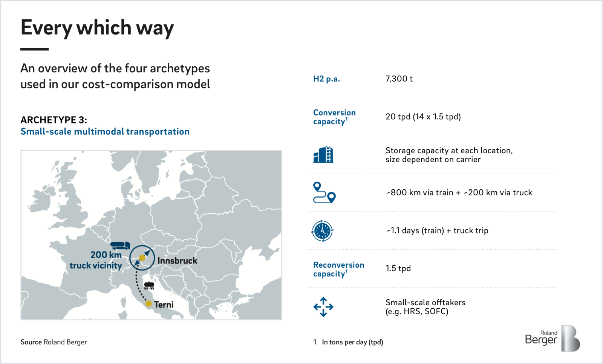Click the Terni city label
Screen dimensions: 603x364
click(x=164, y=305)
